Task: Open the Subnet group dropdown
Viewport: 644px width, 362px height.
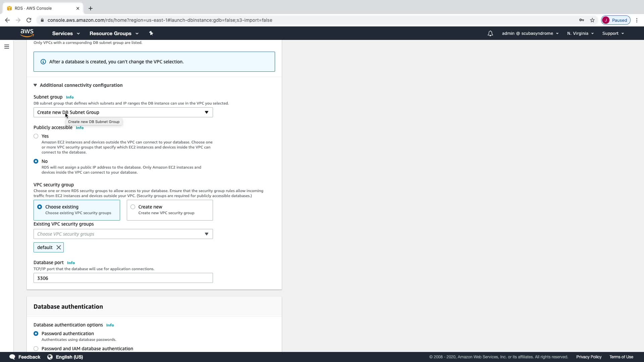Action: click(x=123, y=112)
